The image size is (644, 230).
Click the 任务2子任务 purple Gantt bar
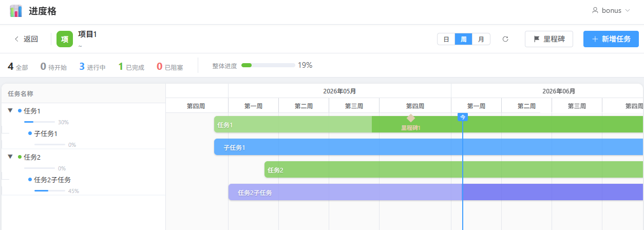click(436, 192)
